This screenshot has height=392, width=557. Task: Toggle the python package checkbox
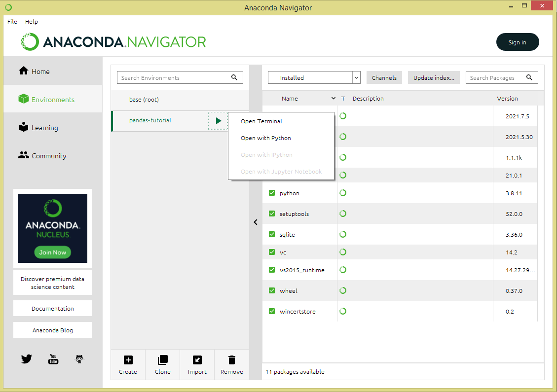coord(272,193)
